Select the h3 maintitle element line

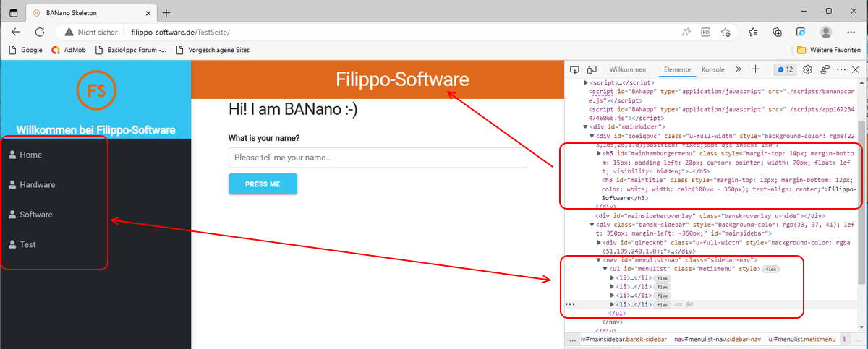(x=728, y=189)
